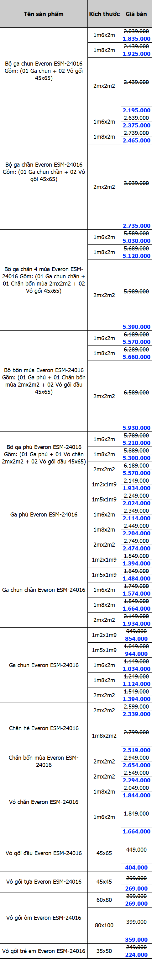Viewport: 152px width, 980px height.
Task: Click the crossed-out price 2.039.000
Action: click(136, 31)
